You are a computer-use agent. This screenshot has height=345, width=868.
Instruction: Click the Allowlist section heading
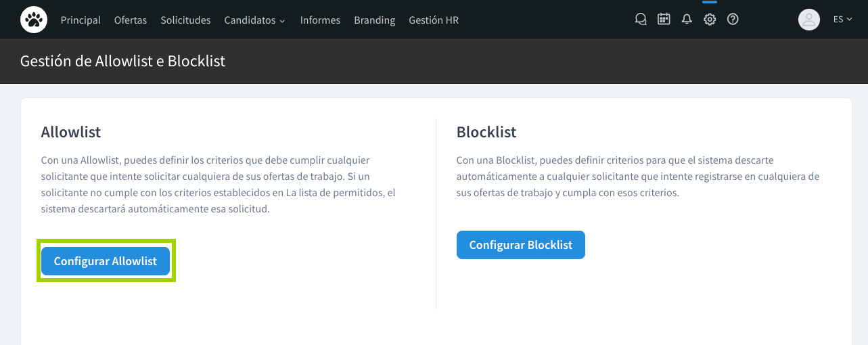pyautogui.click(x=71, y=132)
